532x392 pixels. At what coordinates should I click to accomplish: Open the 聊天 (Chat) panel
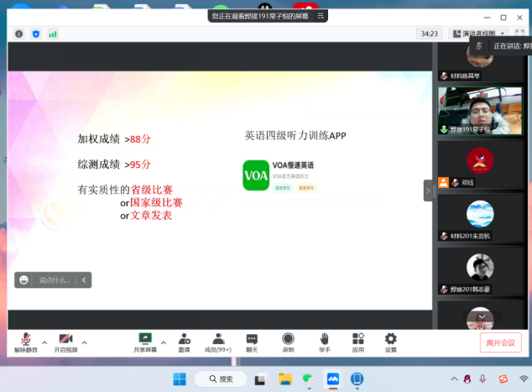(252, 341)
